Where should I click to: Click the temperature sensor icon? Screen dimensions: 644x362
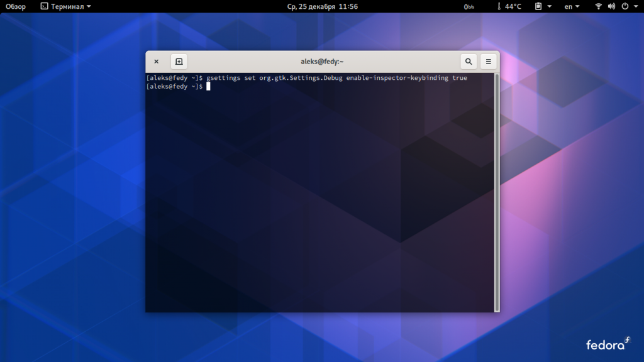[499, 6]
